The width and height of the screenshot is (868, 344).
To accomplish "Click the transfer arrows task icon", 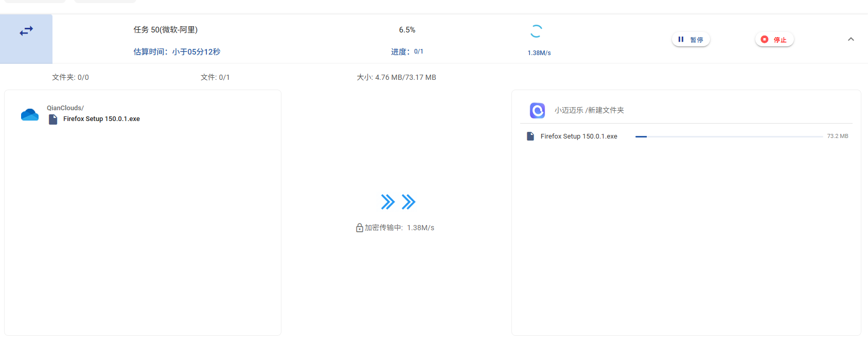I will click(26, 31).
